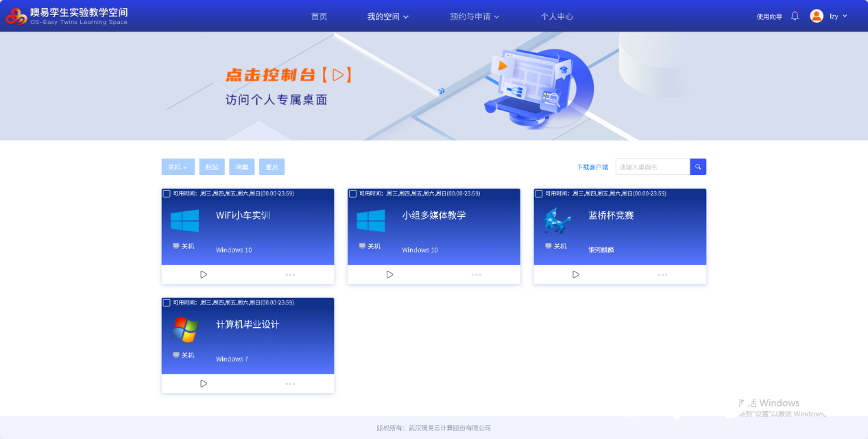Click the notification bell icon
This screenshot has height=439, width=868.
click(x=795, y=16)
